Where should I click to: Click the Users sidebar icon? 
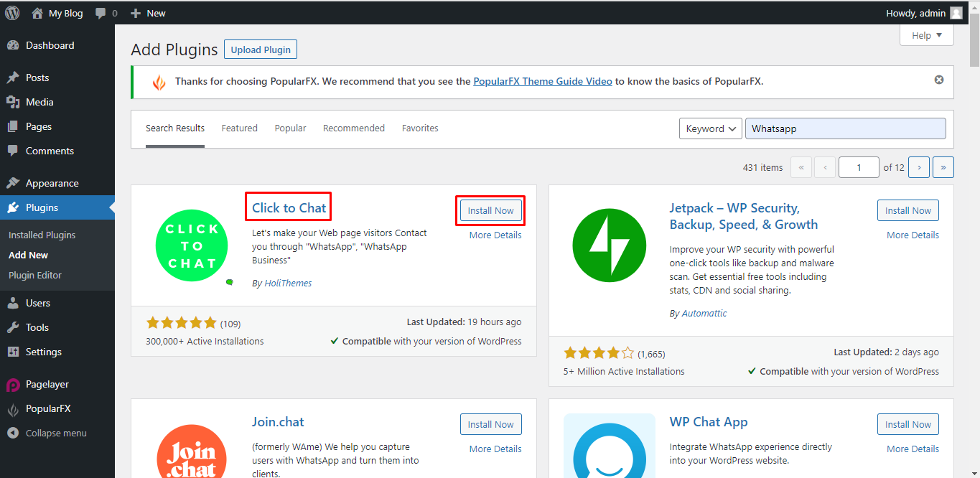coord(13,303)
